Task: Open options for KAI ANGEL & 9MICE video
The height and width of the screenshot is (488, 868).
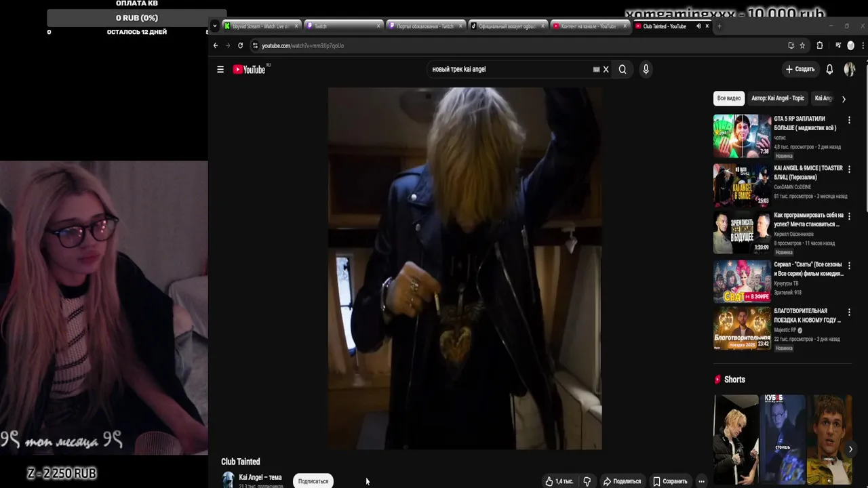Action: pos(849,169)
